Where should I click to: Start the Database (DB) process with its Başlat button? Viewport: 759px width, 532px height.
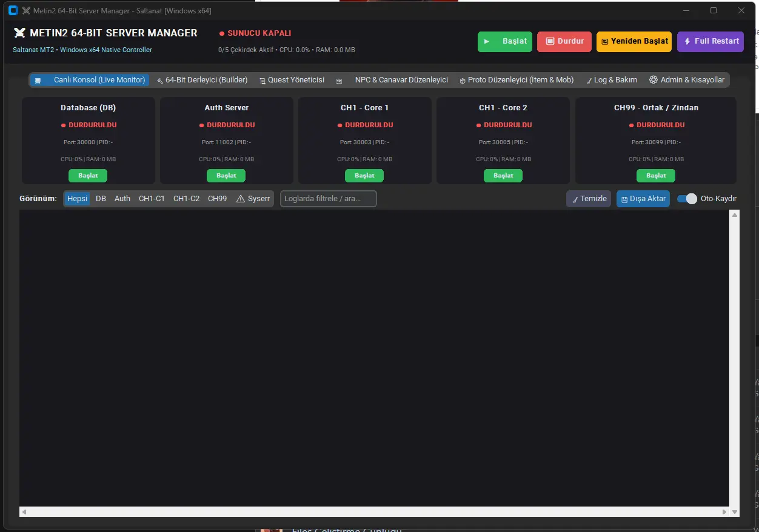(88, 176)
